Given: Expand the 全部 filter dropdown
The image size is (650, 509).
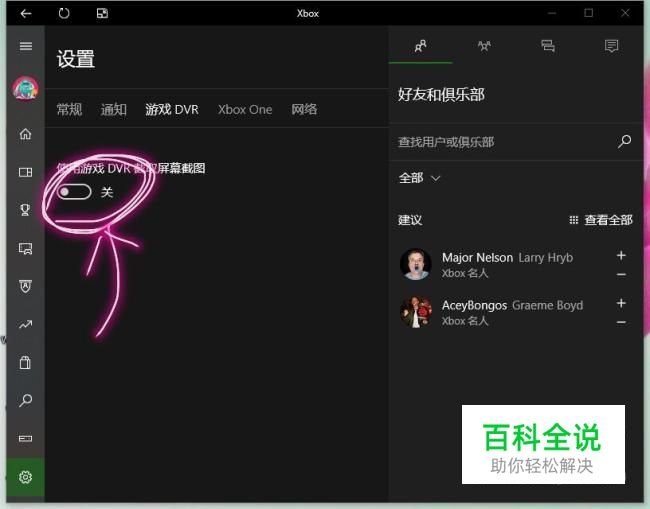Looking at the screenshot, I should tap(419, 178).
